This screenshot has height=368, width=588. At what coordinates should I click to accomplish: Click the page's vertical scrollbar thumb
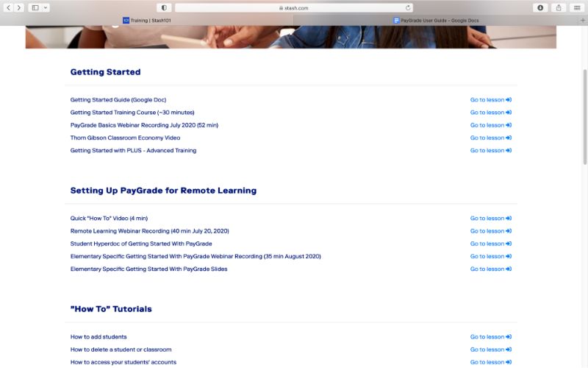[584, 117]
